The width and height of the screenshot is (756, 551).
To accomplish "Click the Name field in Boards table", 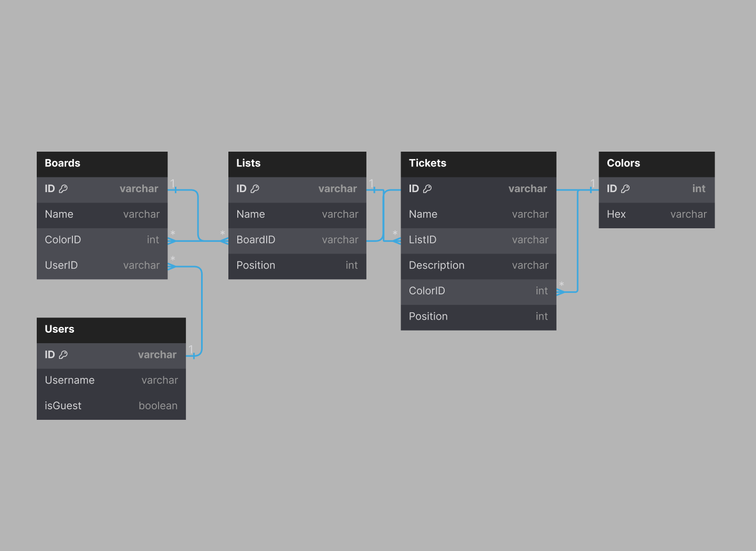I will point(102,215).
